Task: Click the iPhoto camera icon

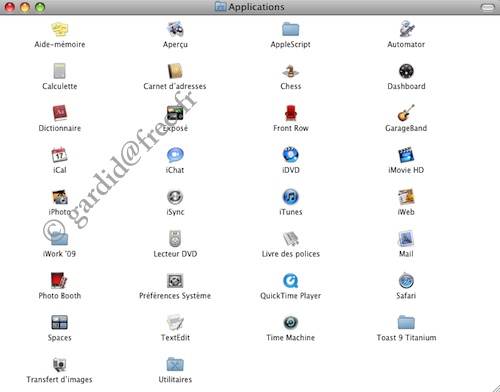Action: [x=60, y=197]
